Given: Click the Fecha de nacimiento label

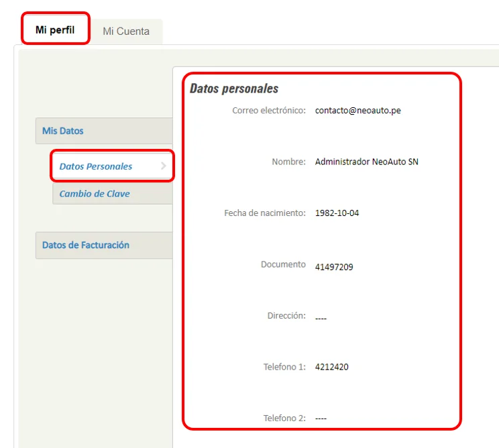Looking at the screenshot, I should [x=265, y=213].
